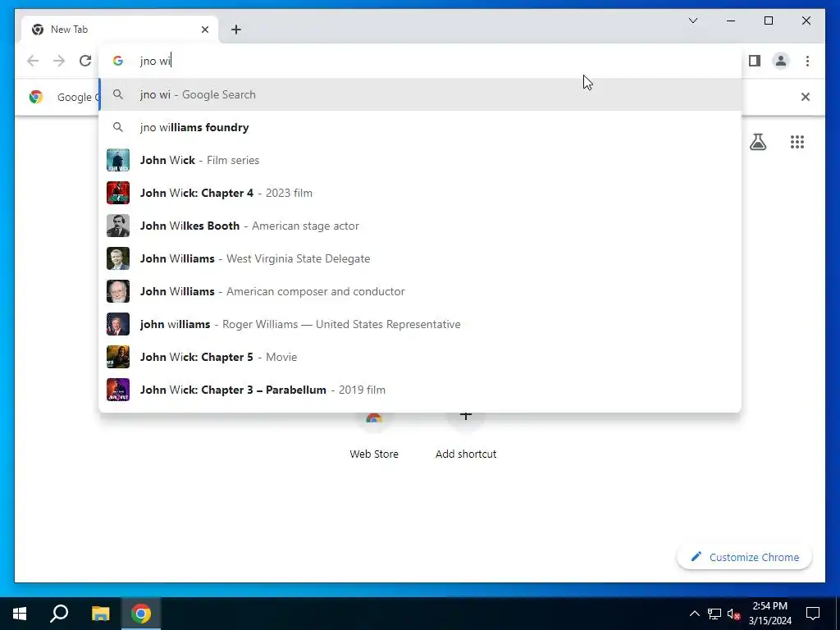
Task: Minimize the Chrome window
Action: click(731, 21)
